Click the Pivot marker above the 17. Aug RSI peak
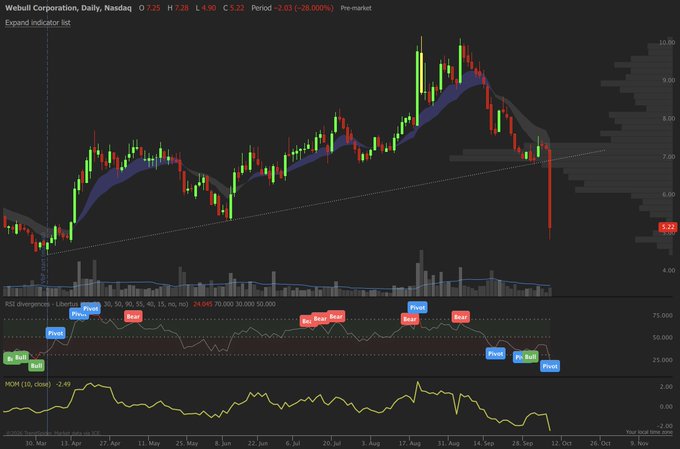Viewport: 680px width, 449px height. [x=417, y=308]
